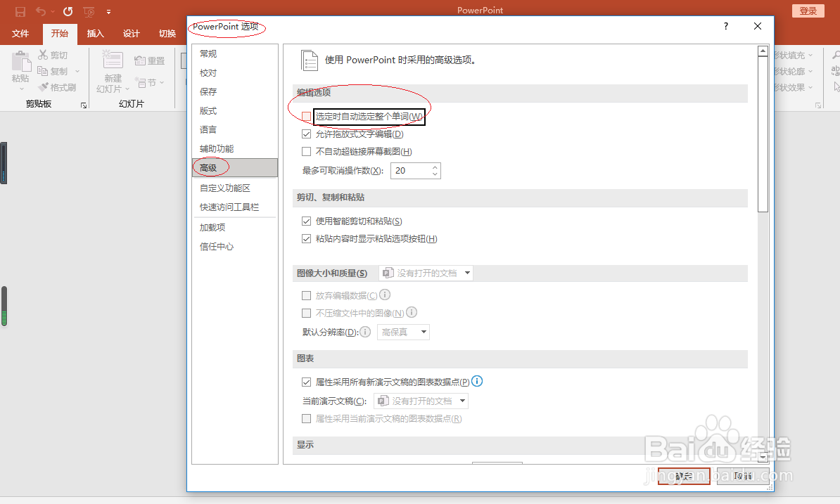840x504 pixels.
Task: Open the 形状填充 dropdown arrow
Action: pyautogui.click(x=810, y=55)
